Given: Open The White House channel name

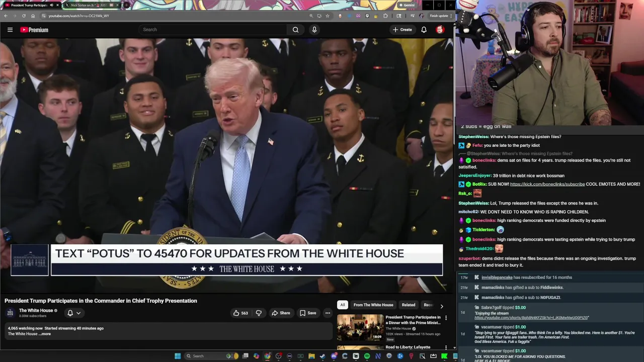Looking at the screenshot, I should [36, 310].
